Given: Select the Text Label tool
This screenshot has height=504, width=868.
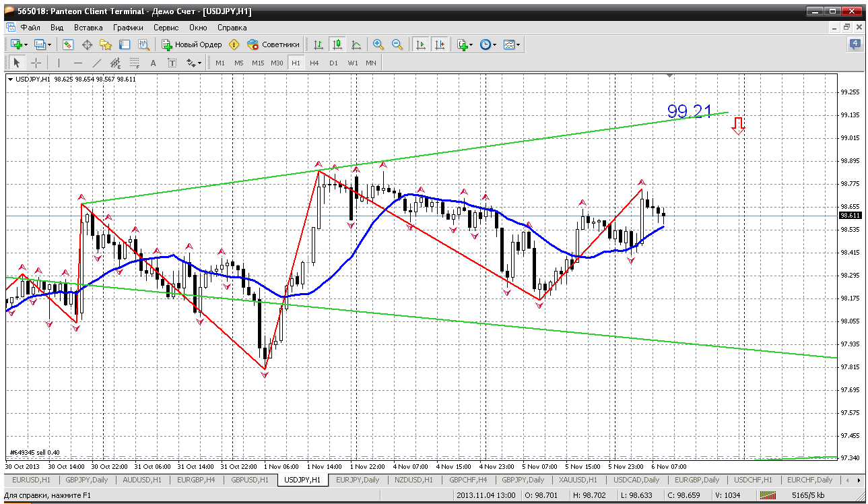Looking at the screenshot, I should point(172,63).
